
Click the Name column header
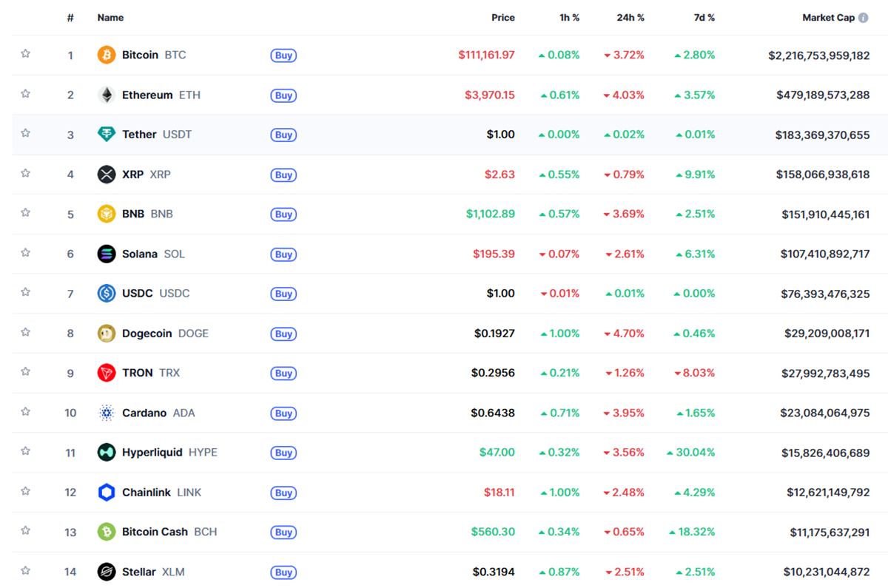click(110, 17)
